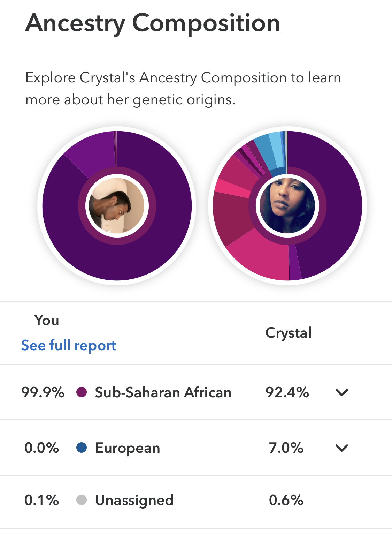The image size is (392, 541).
Task: Click the Sub-Saharan African label
Action: (163, 392)
